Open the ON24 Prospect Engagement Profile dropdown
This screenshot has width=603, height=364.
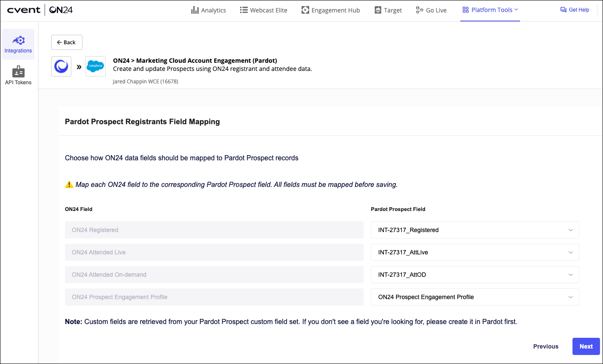(475, 297)
